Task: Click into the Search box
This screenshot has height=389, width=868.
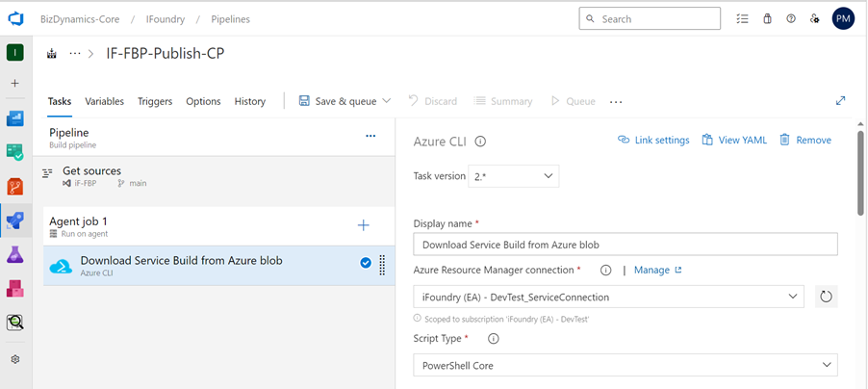Action: (x=650, y=19)
